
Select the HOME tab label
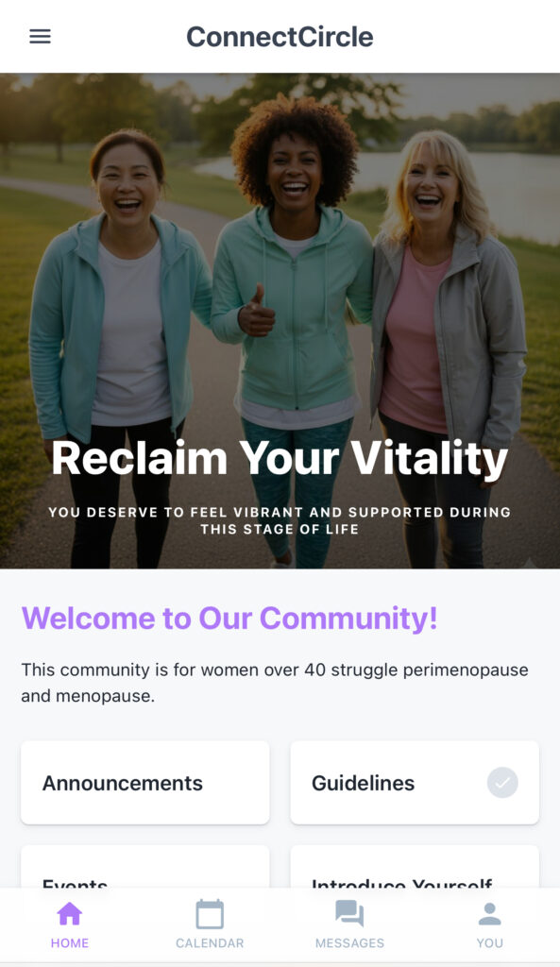(70, 943)
